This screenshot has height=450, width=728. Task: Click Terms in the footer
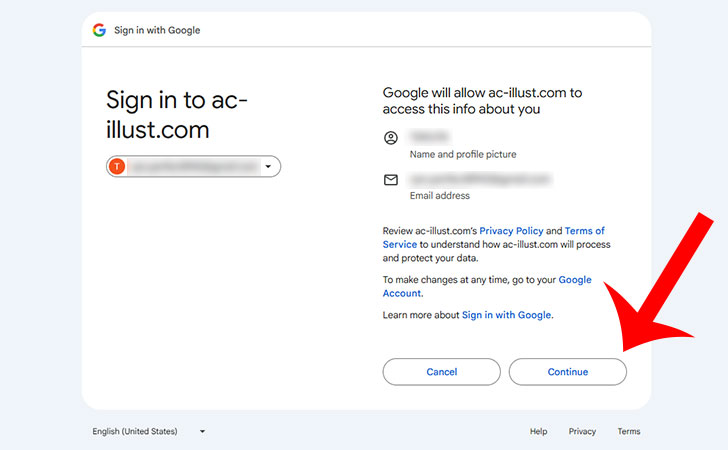[x=628, y=431]
